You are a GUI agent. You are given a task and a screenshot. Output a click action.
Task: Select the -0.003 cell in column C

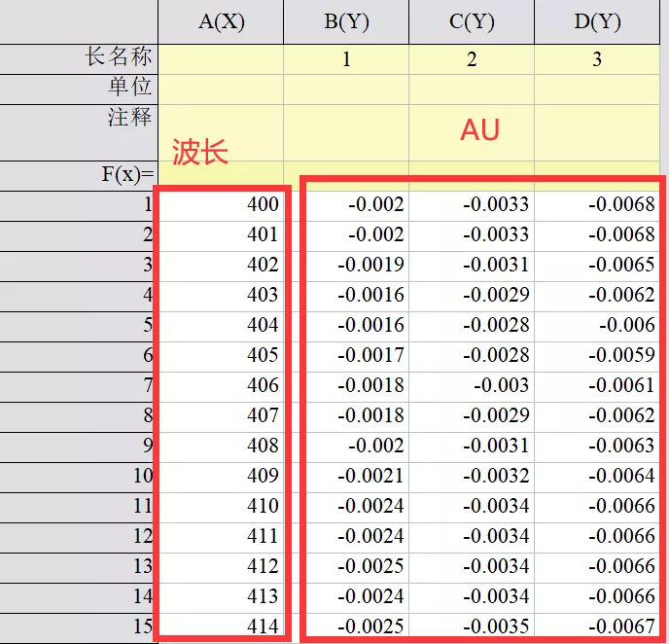tap(472, 386)
